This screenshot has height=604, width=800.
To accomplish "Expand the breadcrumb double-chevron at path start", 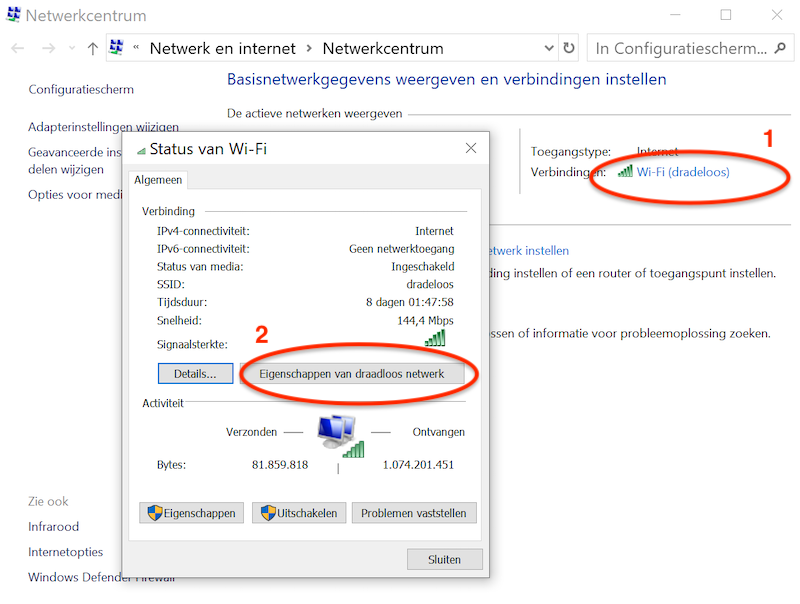I will coord(136,48).
